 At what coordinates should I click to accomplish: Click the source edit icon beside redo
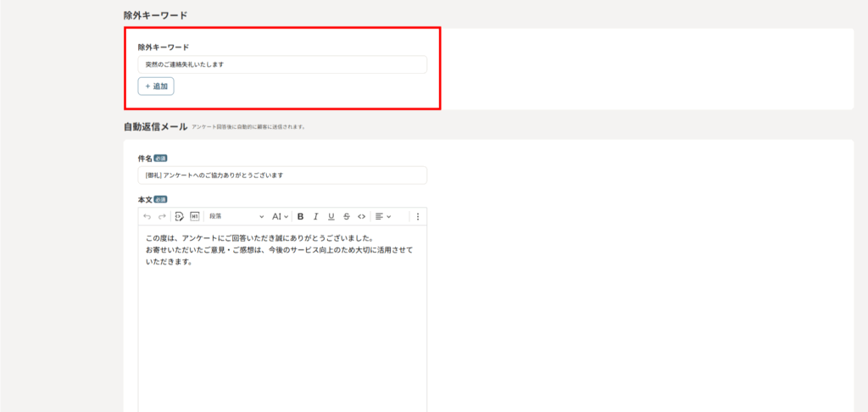(179, 216)
